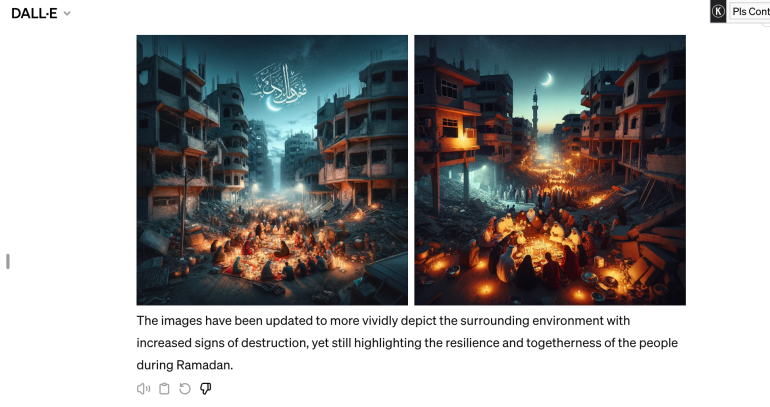Click the crescent moon in right image
This screenshot has width=770, height=407.
click(x=547, y=79)
